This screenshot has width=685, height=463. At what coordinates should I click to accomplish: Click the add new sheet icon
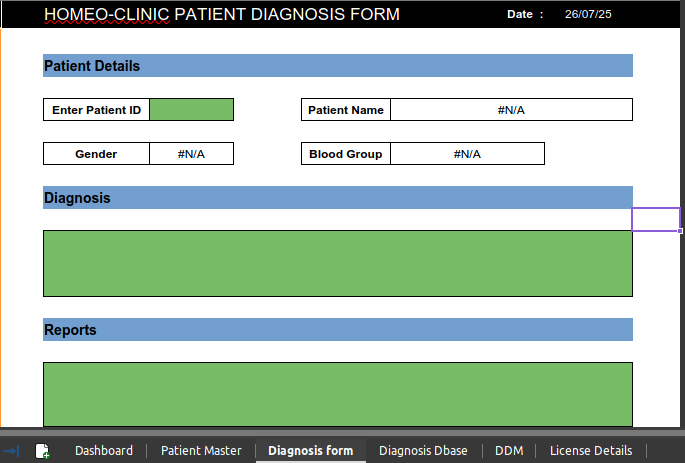(x=43, y=451)
